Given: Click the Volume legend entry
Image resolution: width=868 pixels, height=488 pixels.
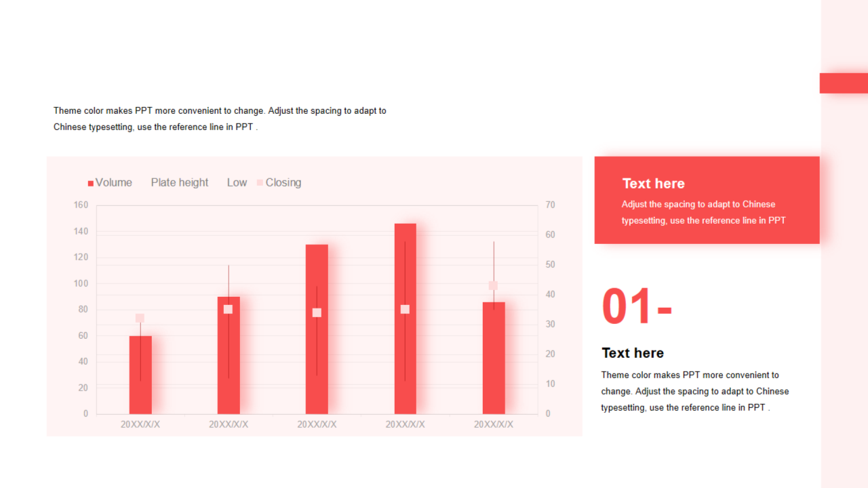Looking at the screenshot, I should 110,182.
